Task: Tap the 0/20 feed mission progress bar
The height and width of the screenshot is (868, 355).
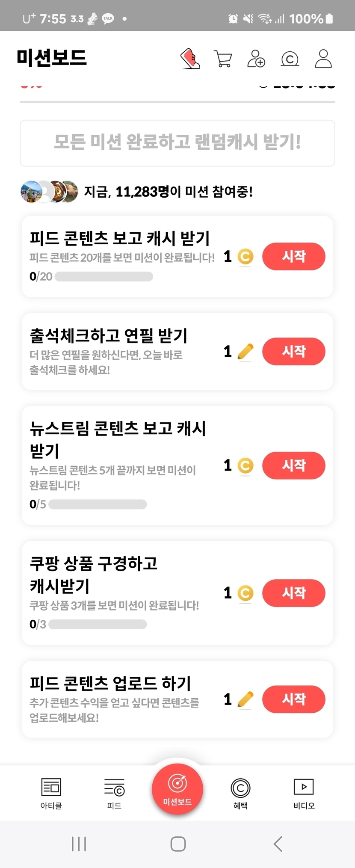Action: point(104,276)
